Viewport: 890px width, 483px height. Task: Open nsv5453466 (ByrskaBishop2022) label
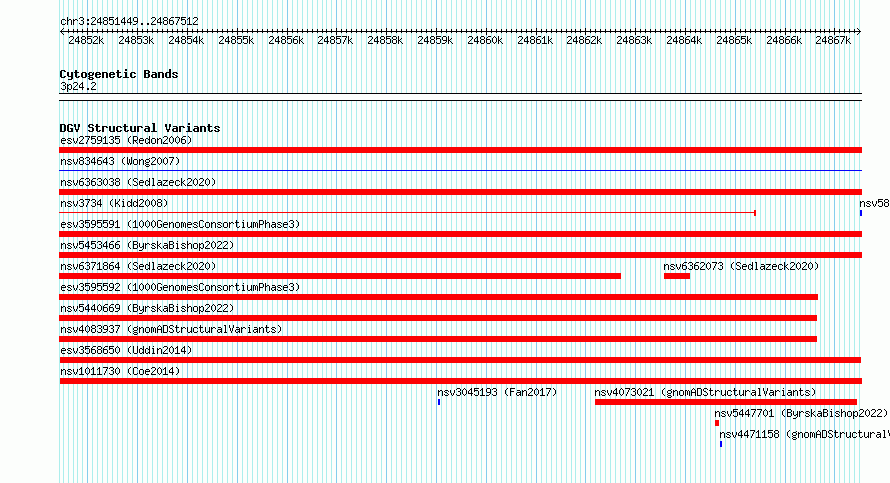click(147, 245)
